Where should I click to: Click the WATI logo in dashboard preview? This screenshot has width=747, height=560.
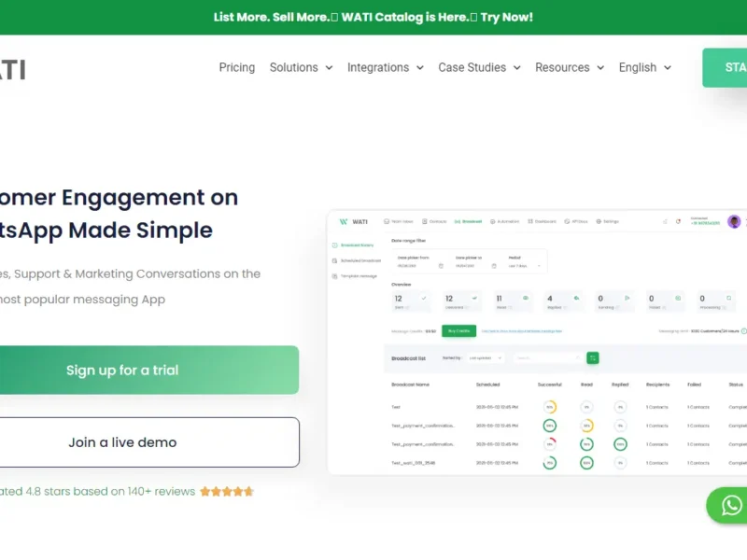tap(350, 221)
